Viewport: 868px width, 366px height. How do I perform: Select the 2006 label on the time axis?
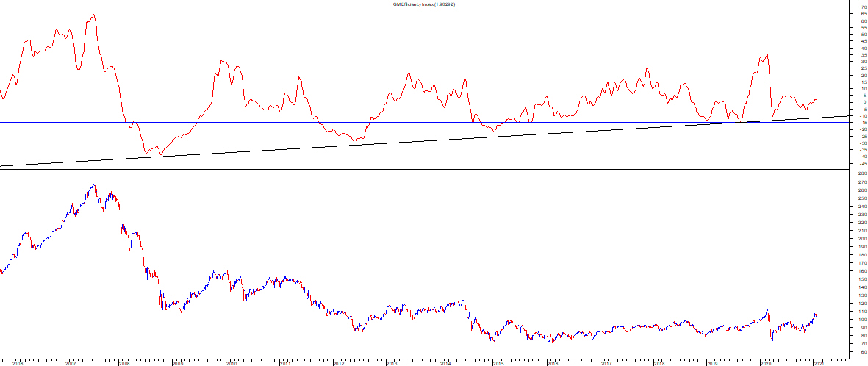point(18,363)
